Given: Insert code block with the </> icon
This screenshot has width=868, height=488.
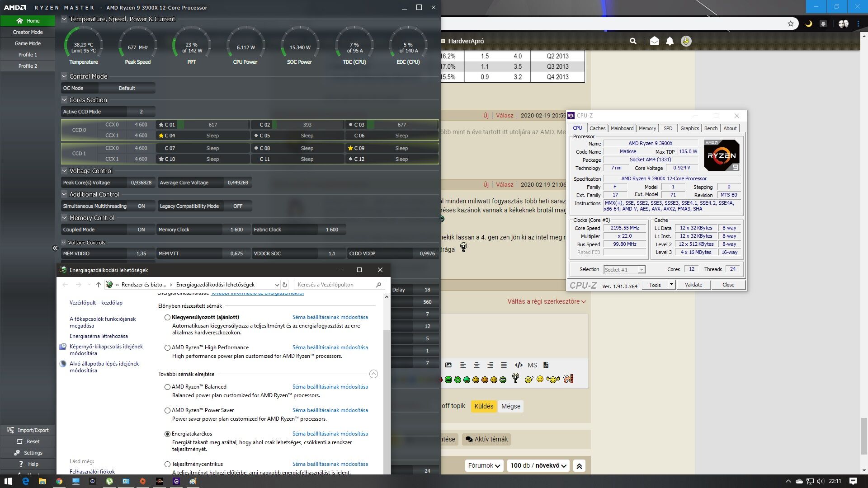Looking at the screenshot, I should point(519,365).
